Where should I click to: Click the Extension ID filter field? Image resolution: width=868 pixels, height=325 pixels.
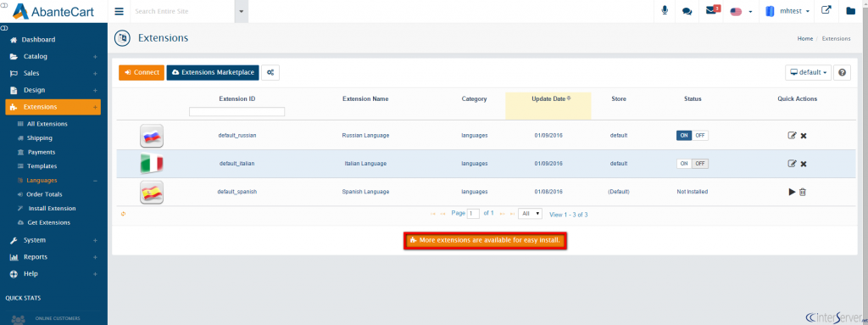pos(237,112)
